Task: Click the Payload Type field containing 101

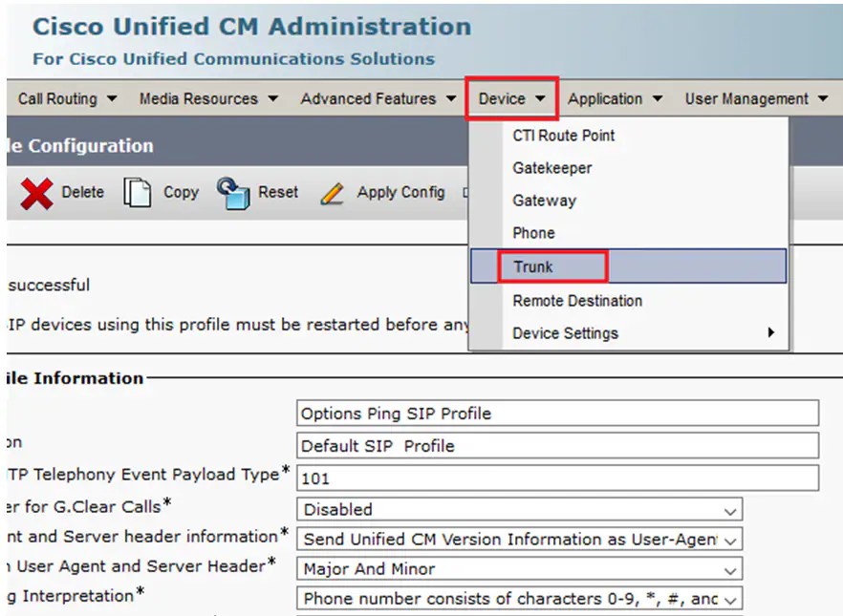Action: tap(557, 478)
